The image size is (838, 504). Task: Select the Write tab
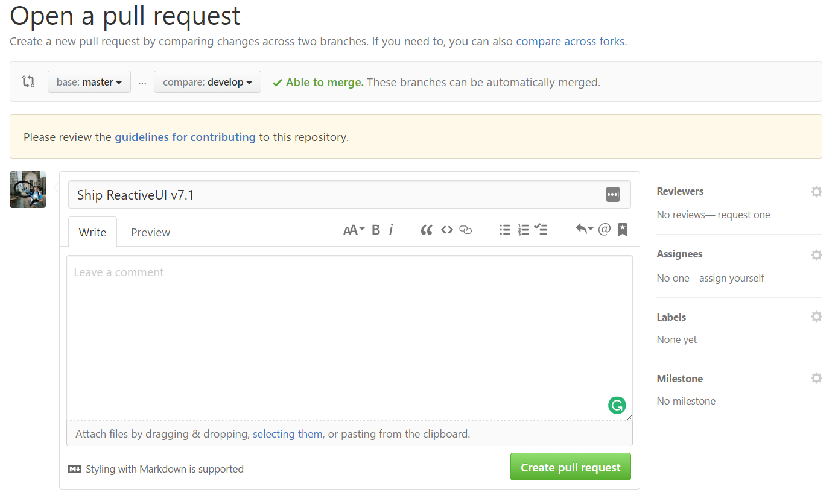pos(92,232)
